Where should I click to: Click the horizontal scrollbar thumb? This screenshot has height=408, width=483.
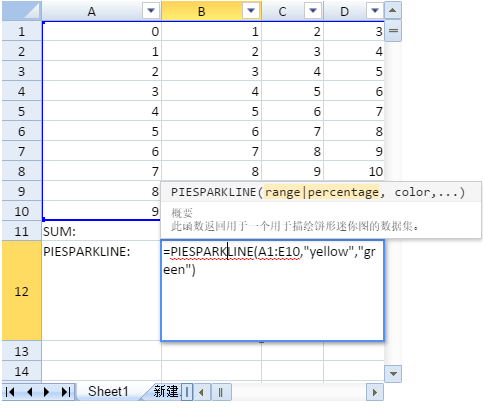[220, 392]
